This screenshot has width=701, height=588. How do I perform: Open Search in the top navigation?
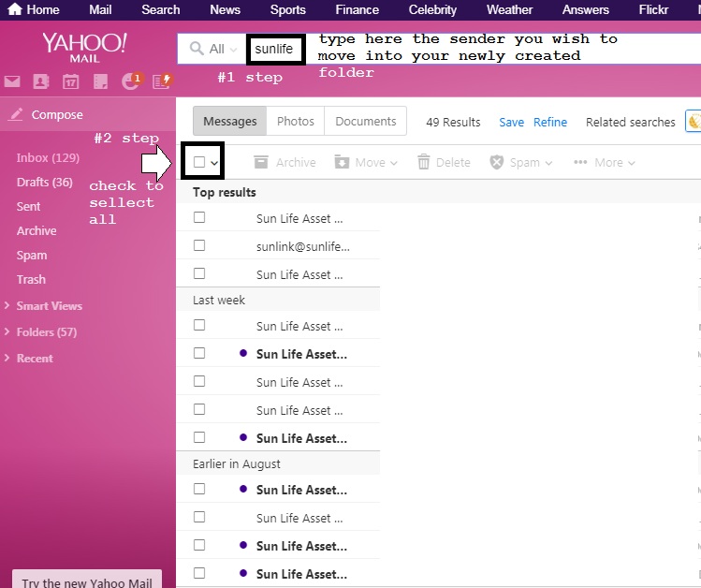[x=160, y=9]
